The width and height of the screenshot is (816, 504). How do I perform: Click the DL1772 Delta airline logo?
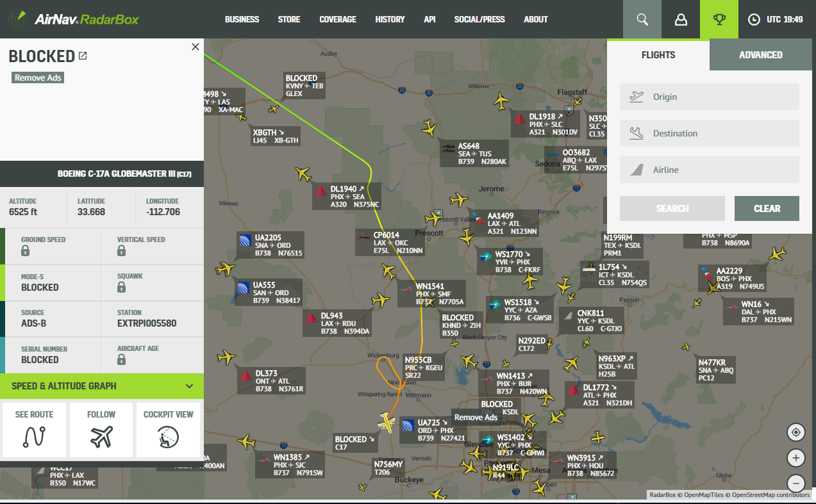coord(574,390)
